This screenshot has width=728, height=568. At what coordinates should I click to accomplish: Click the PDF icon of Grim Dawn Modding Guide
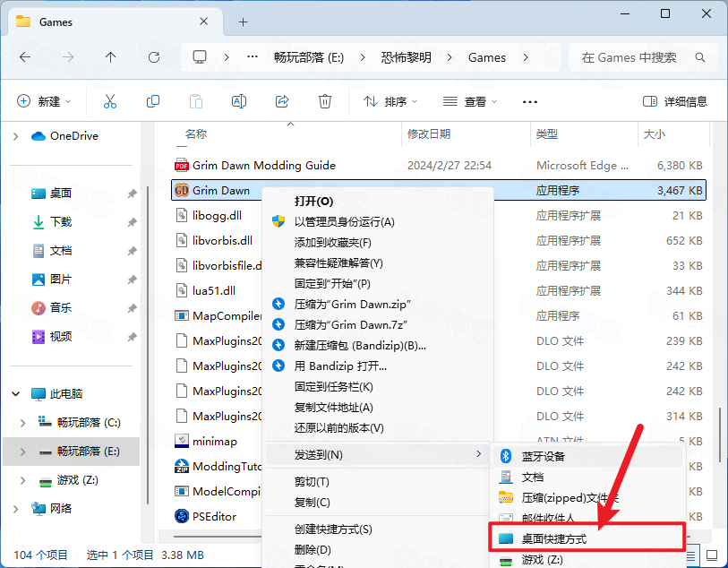pyautogui.click(x=182, y=166)
